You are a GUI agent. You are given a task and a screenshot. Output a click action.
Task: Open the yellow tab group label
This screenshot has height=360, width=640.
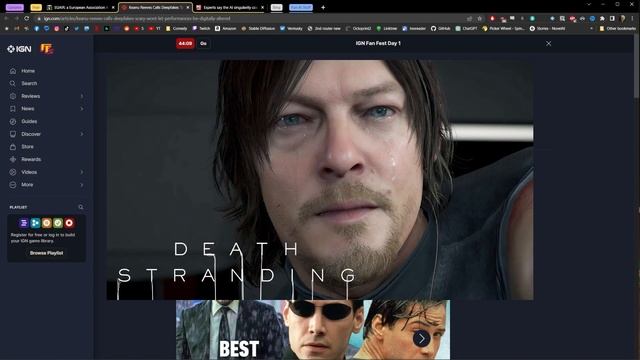pos(36,7)
